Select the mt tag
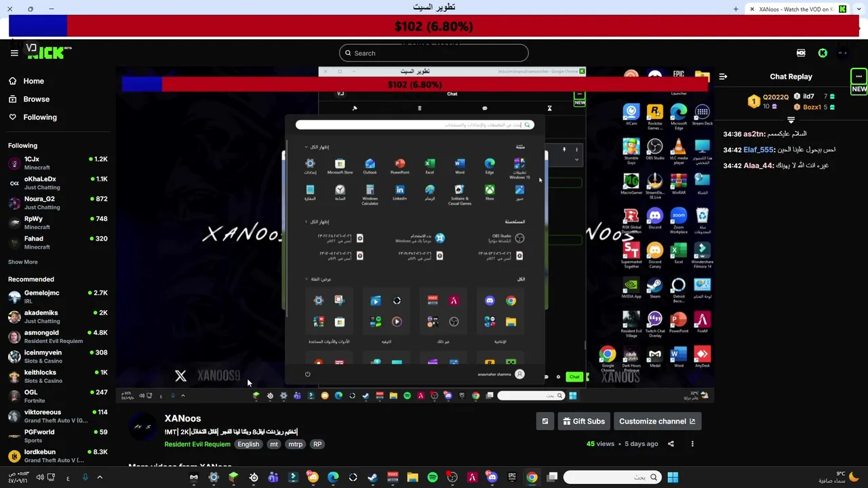868x488 pixels. point(274,444)
